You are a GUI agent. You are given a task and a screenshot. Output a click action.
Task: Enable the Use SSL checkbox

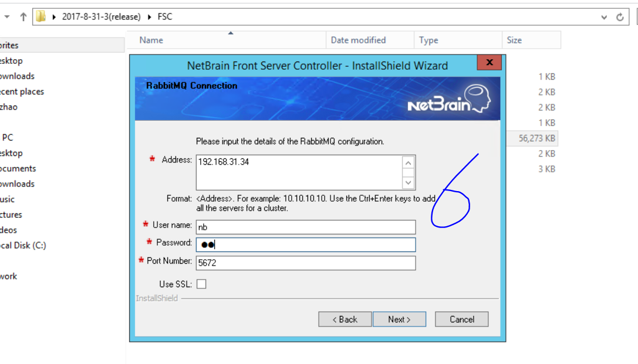click(201, 284)
